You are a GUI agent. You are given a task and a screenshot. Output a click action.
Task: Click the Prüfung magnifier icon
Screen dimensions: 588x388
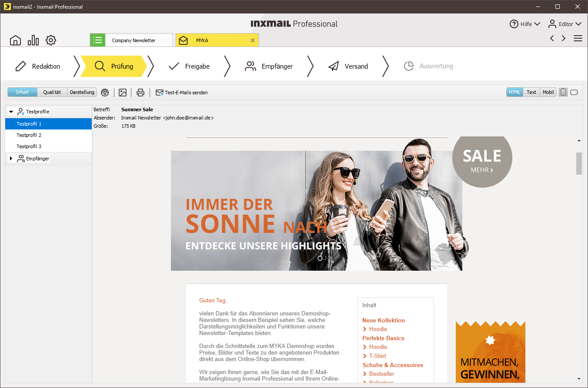(100, 66)
